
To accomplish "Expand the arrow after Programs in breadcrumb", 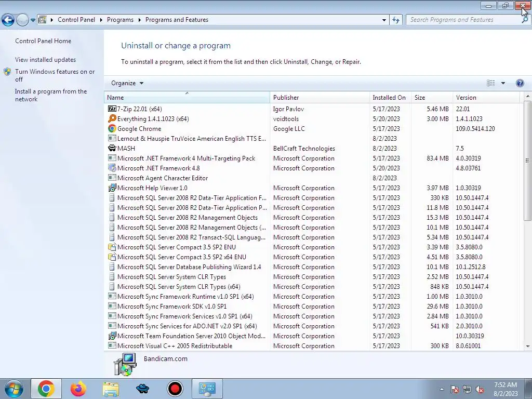I will 139,20.
